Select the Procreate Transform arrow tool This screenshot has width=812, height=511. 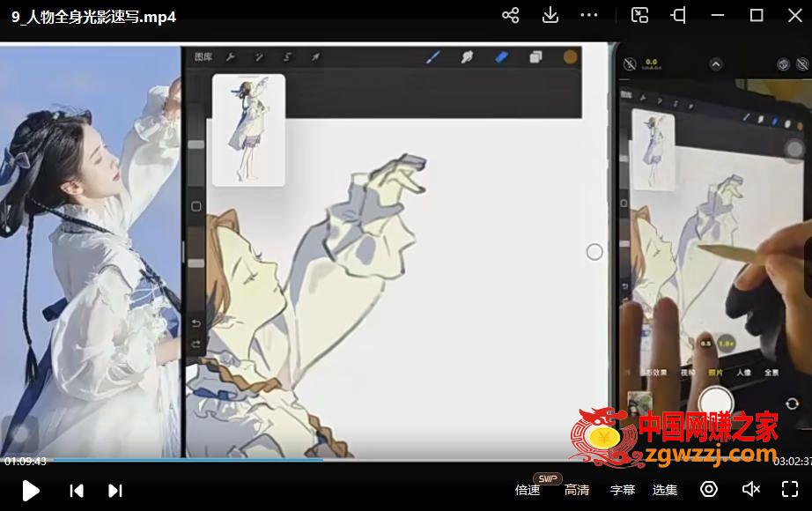pos(315,57)
